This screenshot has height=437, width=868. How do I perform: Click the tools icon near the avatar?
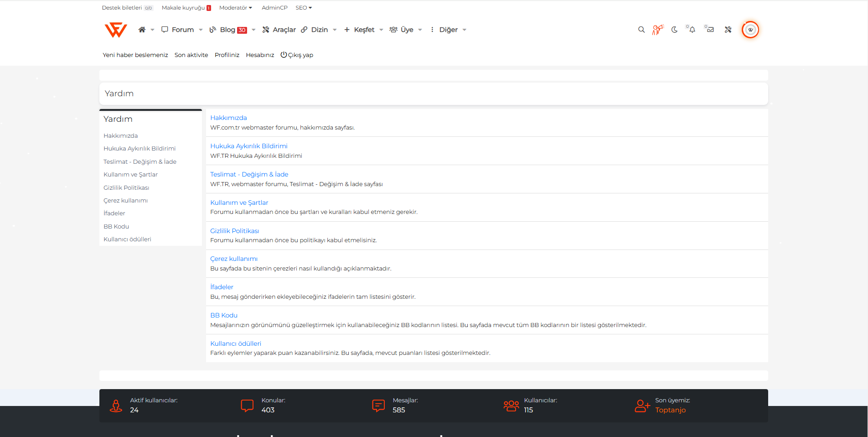[x=728, y=30]
